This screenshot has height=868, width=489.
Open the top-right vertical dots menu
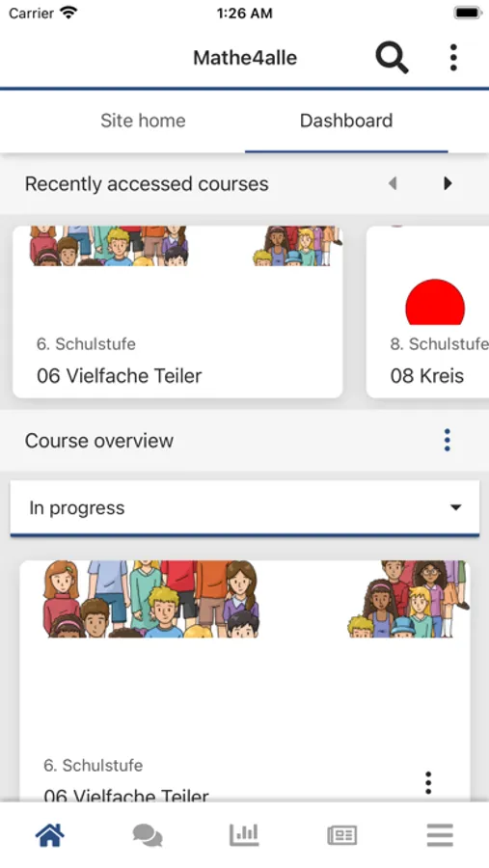pos(453,58)
